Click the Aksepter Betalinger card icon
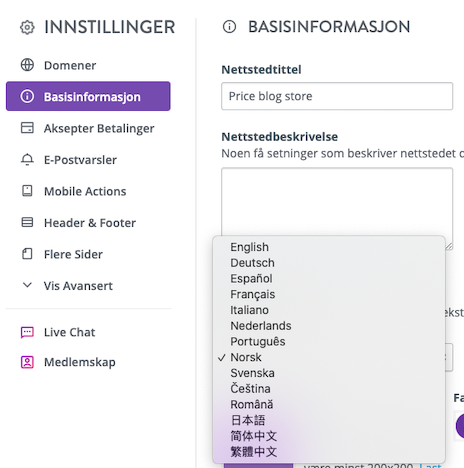 coord(27,128)
